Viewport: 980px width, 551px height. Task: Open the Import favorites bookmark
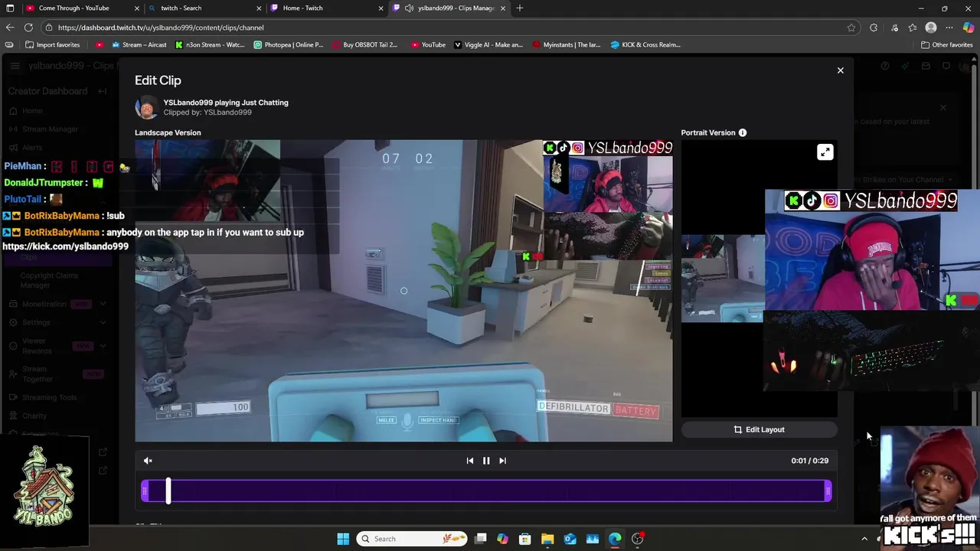coord(52,44)
